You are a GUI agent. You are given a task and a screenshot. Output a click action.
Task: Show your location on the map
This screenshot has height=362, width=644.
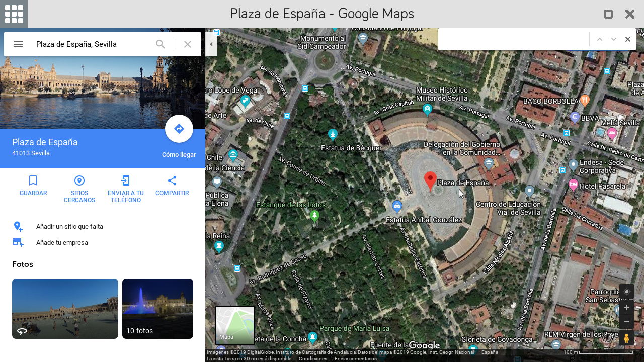coord(626,292)
